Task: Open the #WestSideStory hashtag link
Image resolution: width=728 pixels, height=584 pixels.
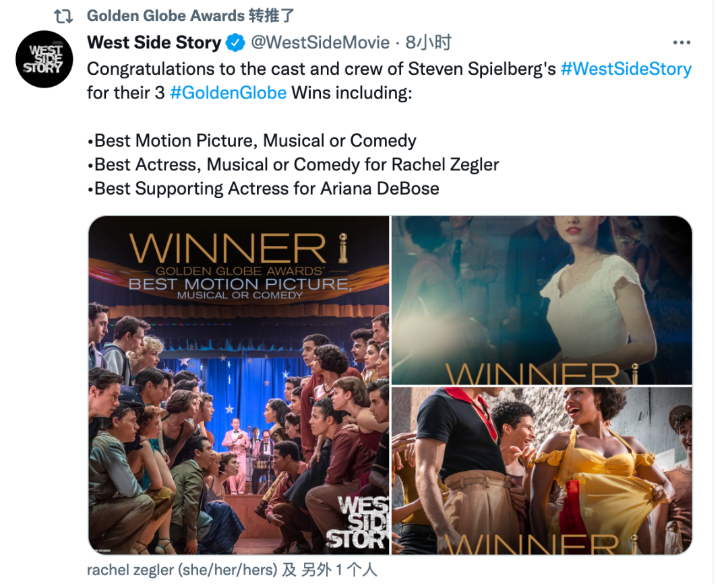Action: tap(626, 69)
